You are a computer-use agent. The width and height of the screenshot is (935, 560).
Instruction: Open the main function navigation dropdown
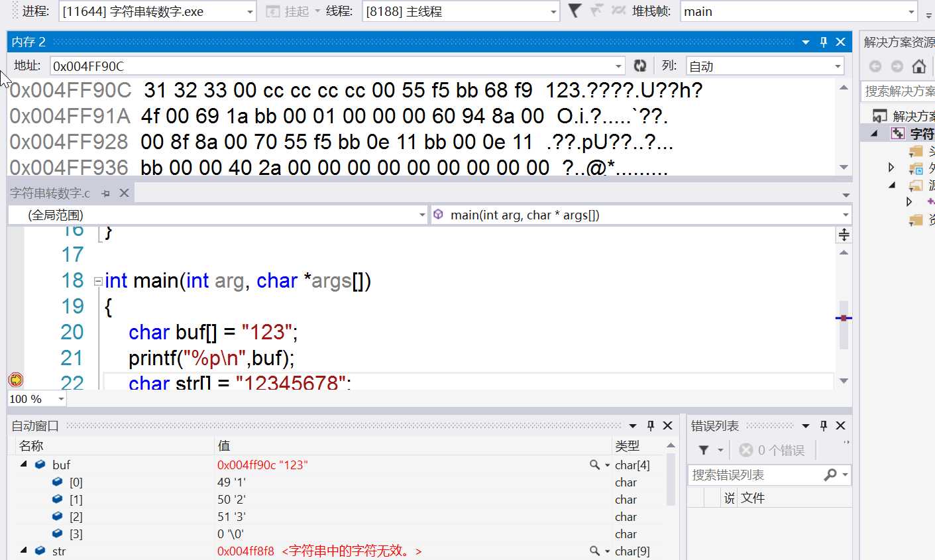(846, 215)
